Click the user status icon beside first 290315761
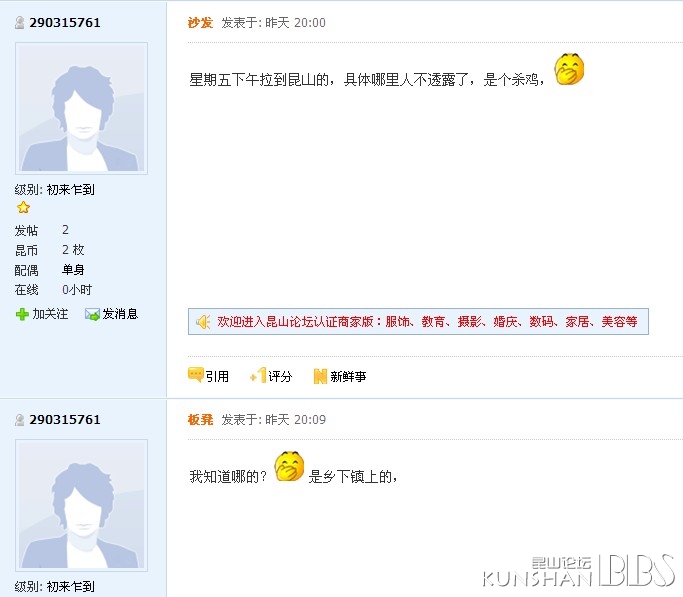This screenshot has width=683, height=597. click(20, 23)
